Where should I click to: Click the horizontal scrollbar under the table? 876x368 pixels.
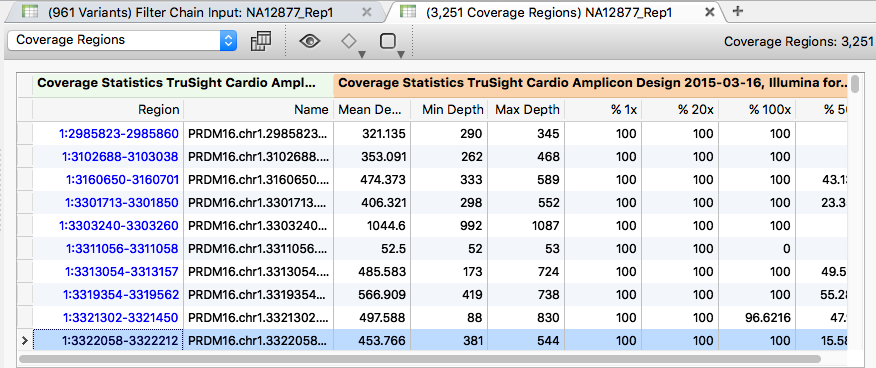(x=420, y=359)
